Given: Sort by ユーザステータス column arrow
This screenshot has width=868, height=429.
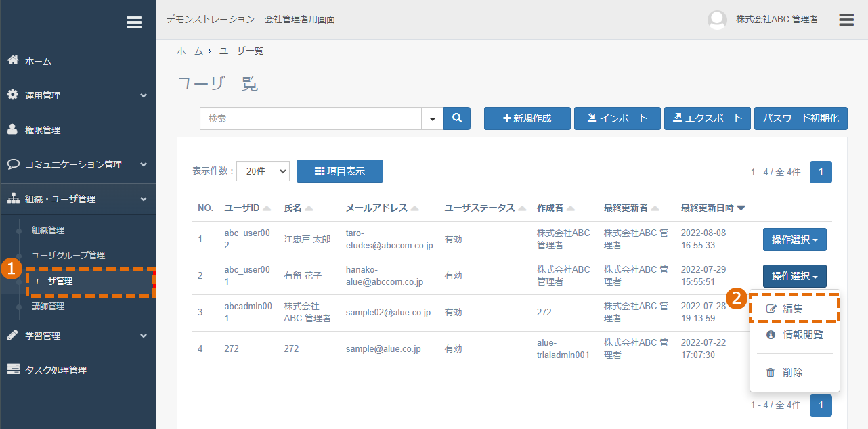Looking at the screenshot, I should click(522, 208).
